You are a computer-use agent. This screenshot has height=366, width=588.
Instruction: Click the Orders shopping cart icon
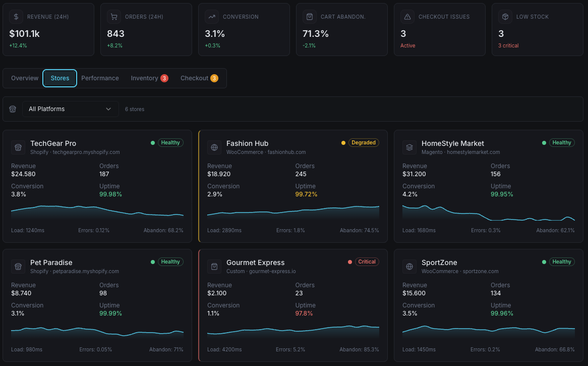114,17
